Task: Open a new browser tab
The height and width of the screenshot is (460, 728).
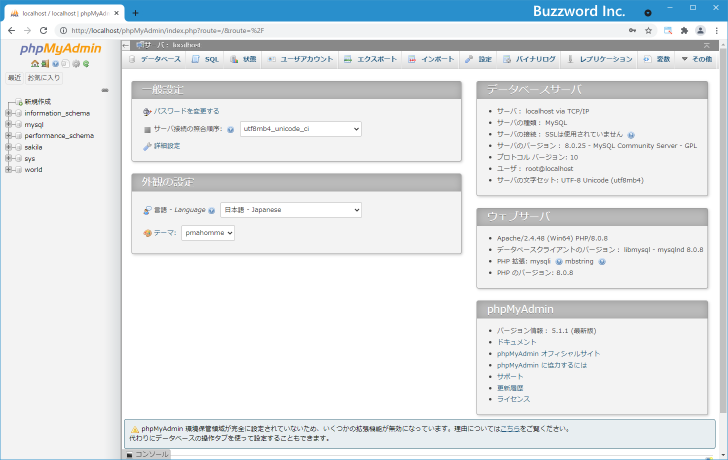Action: point(135,13)
